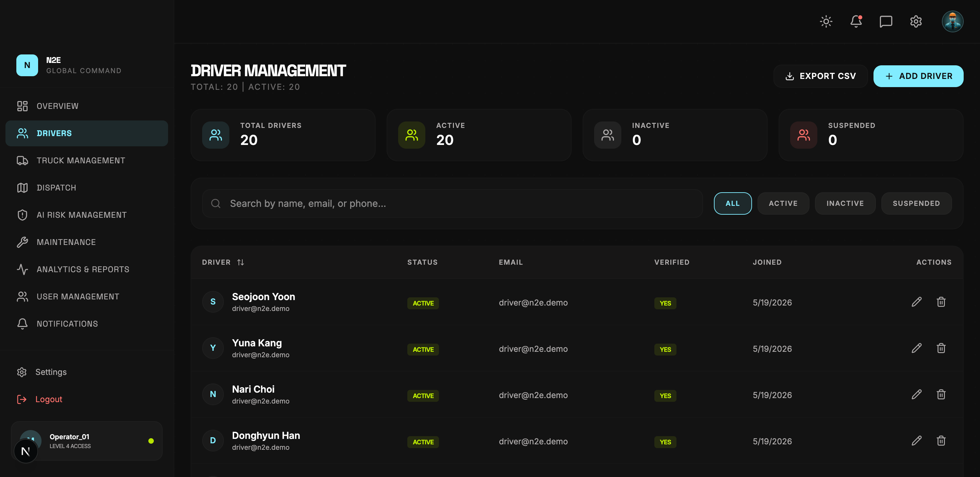
Task: Edit Yuna Kang with pencil icon
Action: pos(916,348)
